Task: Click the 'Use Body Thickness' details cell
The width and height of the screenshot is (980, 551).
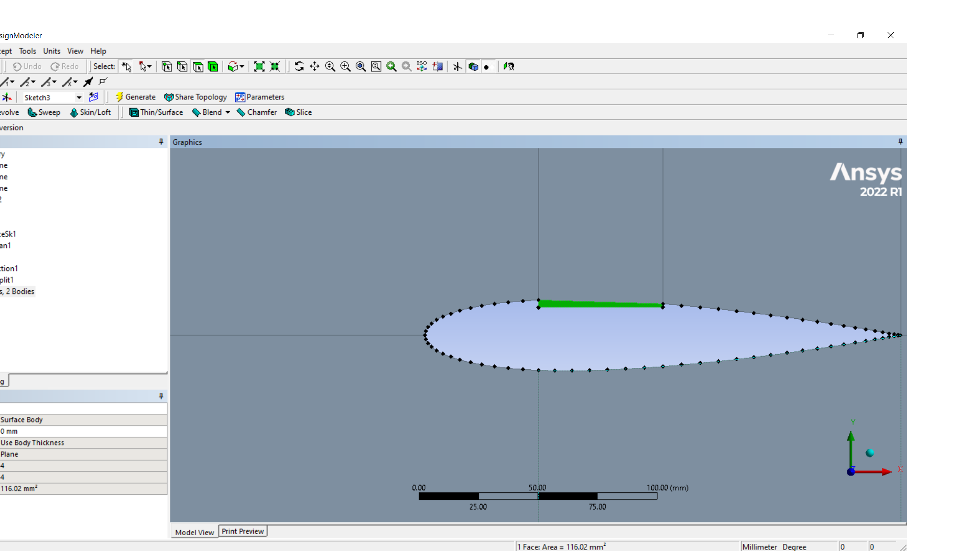Action: pyautogui.click(x=83, y=443)
